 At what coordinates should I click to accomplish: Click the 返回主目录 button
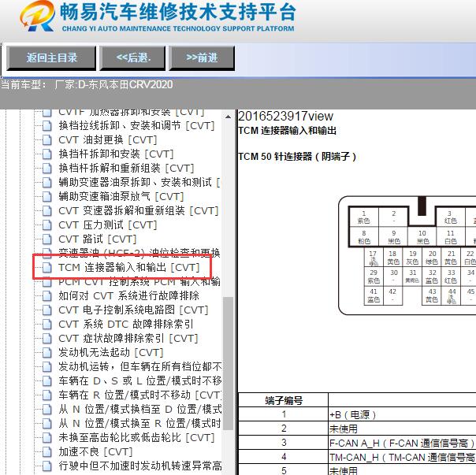pos(51,58)
